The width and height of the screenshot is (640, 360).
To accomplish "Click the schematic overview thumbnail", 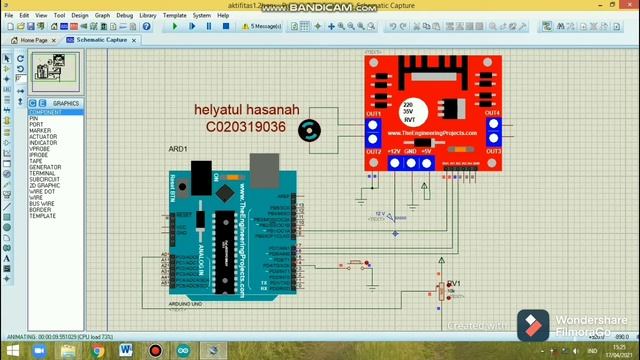I will [x=56, y=72].
